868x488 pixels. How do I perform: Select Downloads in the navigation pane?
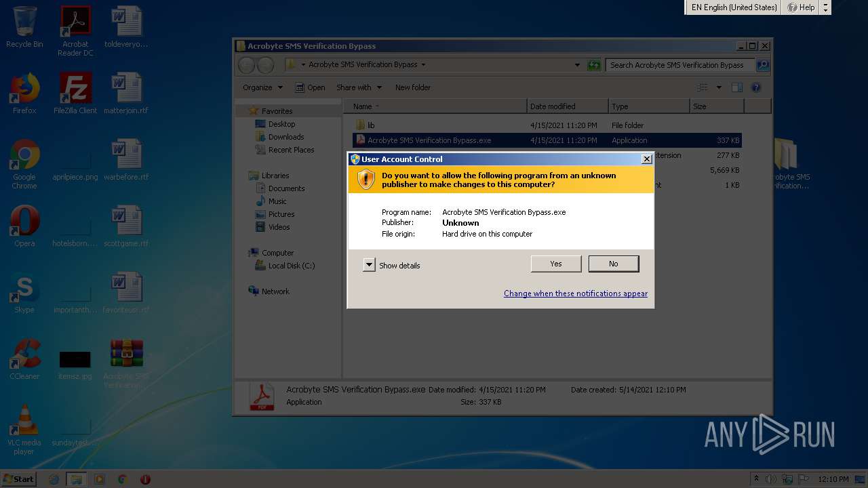(286, 137)
